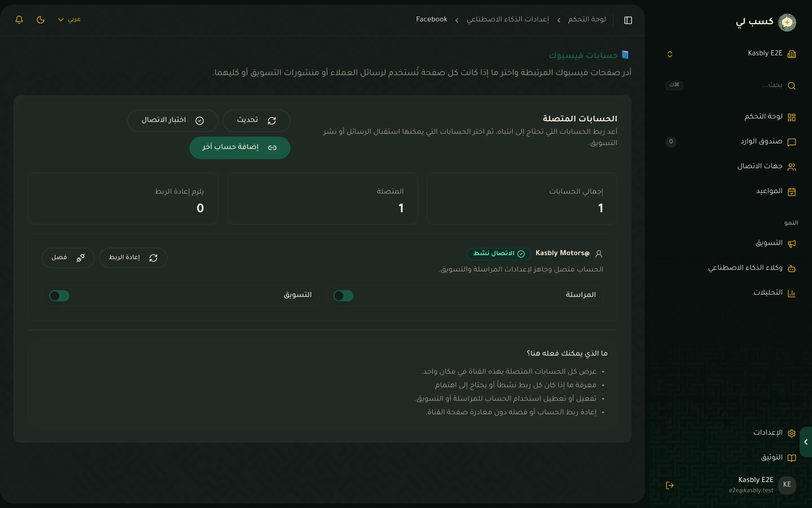Go to لوحة التحكم breadcrumb
The width and height of the screenshot is (812, 508).
pyautogui.click(x=587, y=19)
